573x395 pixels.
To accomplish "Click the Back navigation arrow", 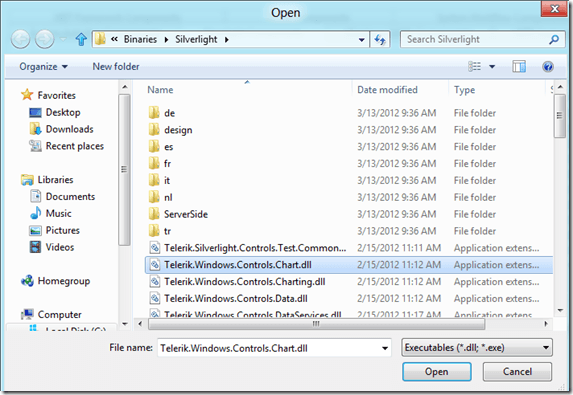I will click(20, 39).
